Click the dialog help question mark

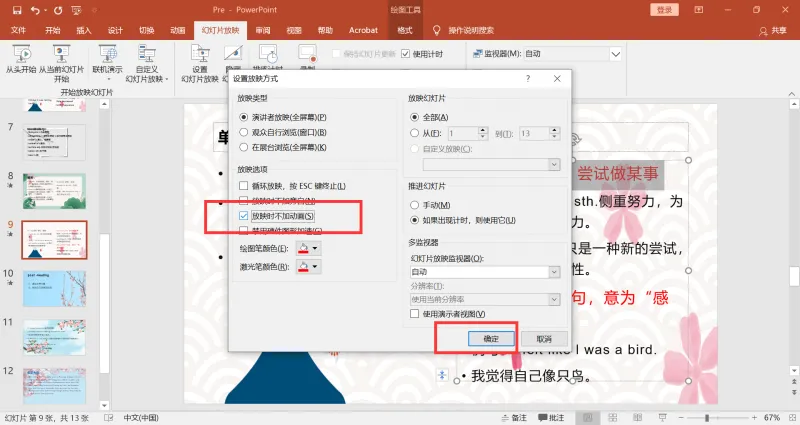(x=528, y=78)
